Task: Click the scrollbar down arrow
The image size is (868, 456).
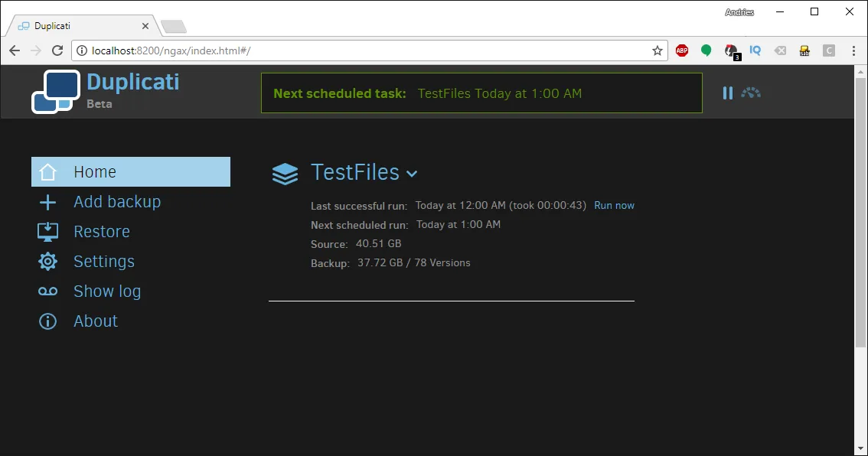Action: tap(860, 449)
